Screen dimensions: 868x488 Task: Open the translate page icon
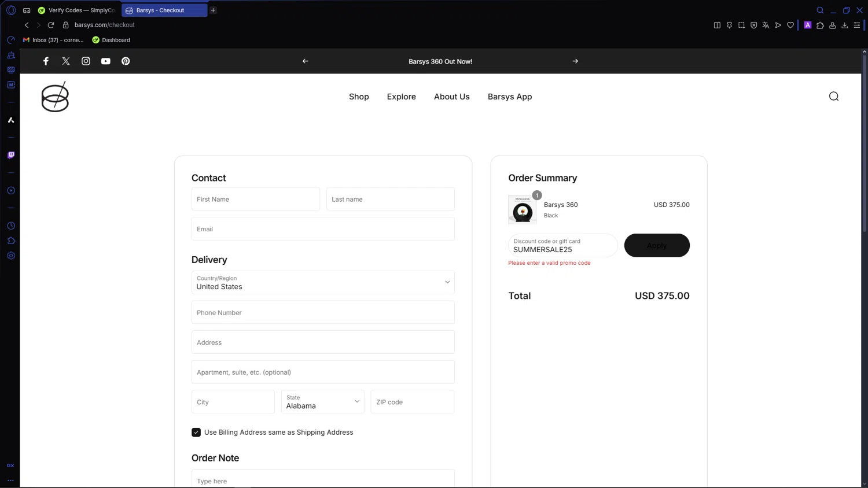[x=766, y=25]
